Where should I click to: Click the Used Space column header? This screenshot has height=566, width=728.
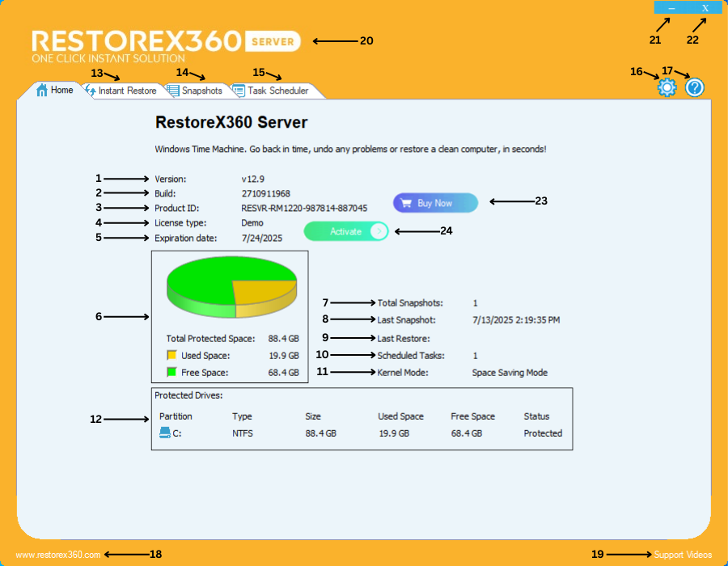tap(400, 416)
